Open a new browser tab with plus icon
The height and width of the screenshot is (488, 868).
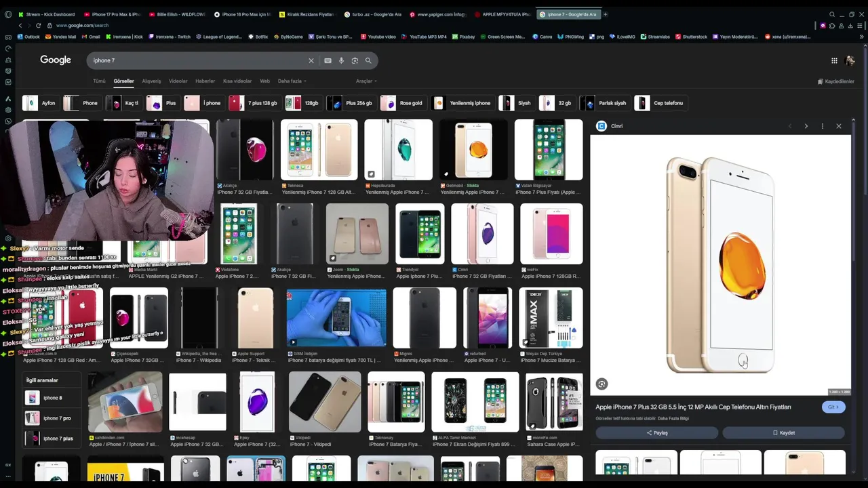tap(606, 14)
